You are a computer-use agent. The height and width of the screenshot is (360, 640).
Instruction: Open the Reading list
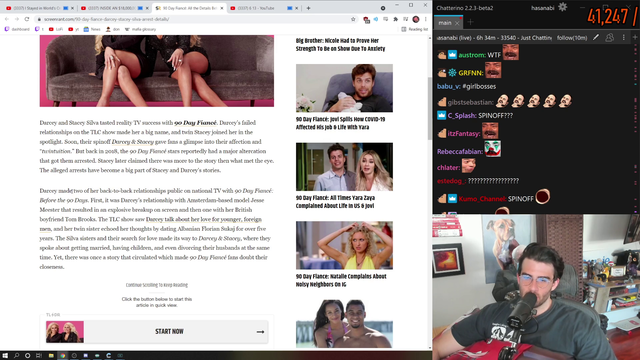point(415,29)
